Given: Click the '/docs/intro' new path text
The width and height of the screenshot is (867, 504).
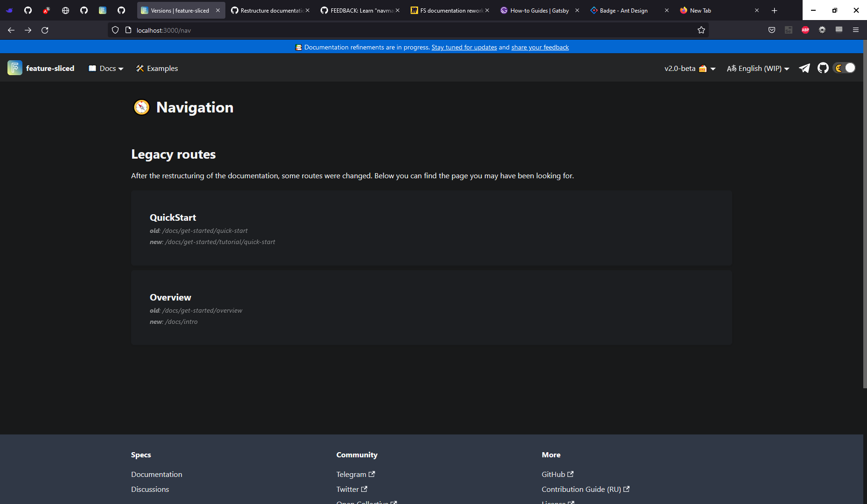Looking at the screenshot, I should tap(181, 322).
